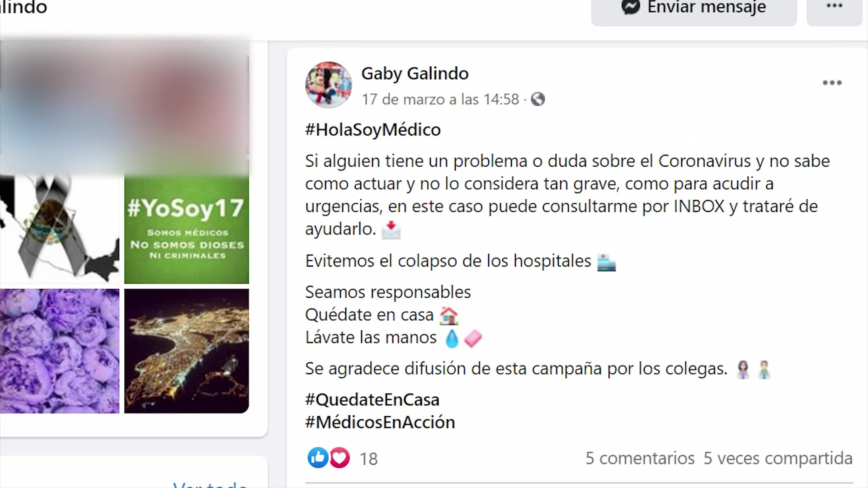Viewport: 868px width, 488px height.
Task: Open the reaction count 18
Action: coord(368,459)
